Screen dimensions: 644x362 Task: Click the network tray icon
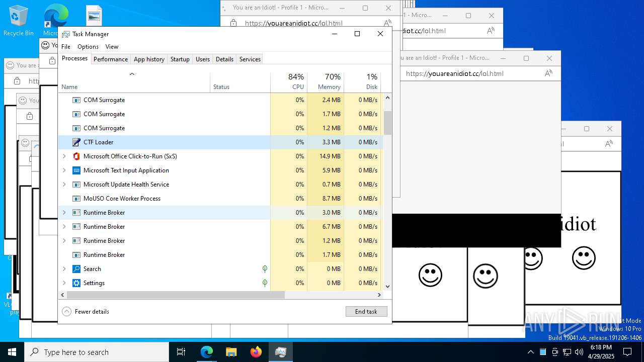coord(567,352)
